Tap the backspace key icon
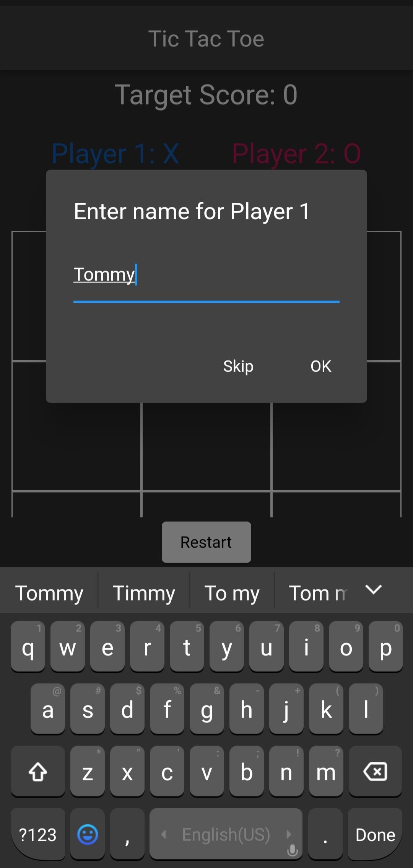 [375, 772]
